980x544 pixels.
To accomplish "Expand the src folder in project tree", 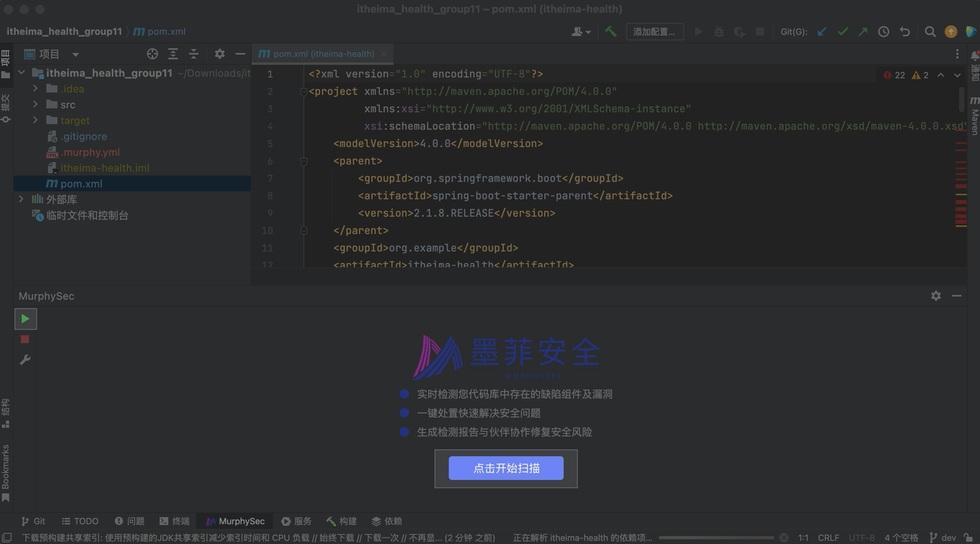I will [35, 105].
